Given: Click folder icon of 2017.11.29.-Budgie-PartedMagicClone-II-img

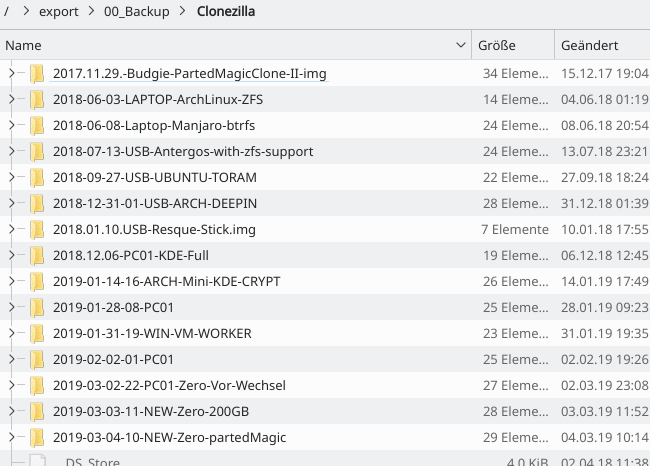Looking at the screenshot, I should tap(38, 74).
